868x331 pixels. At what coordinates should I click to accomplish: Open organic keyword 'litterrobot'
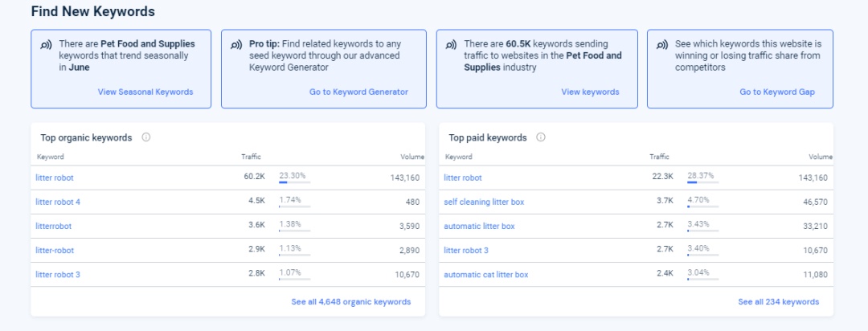54,227
